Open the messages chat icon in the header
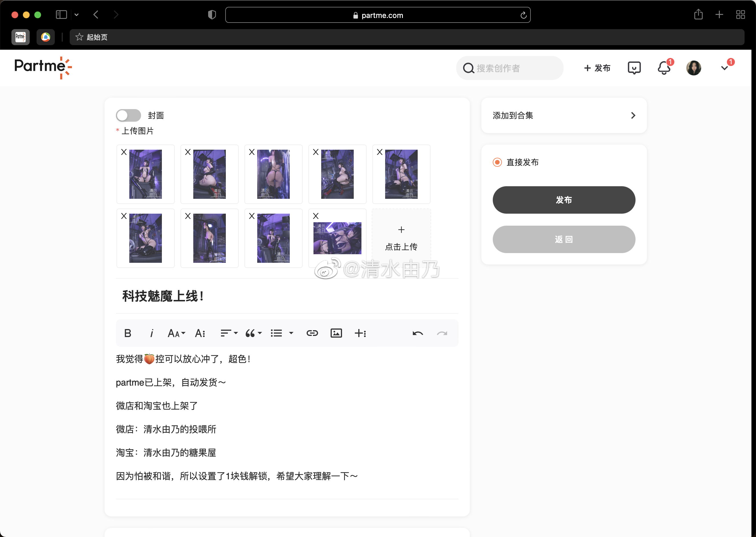 pos(634,68)
